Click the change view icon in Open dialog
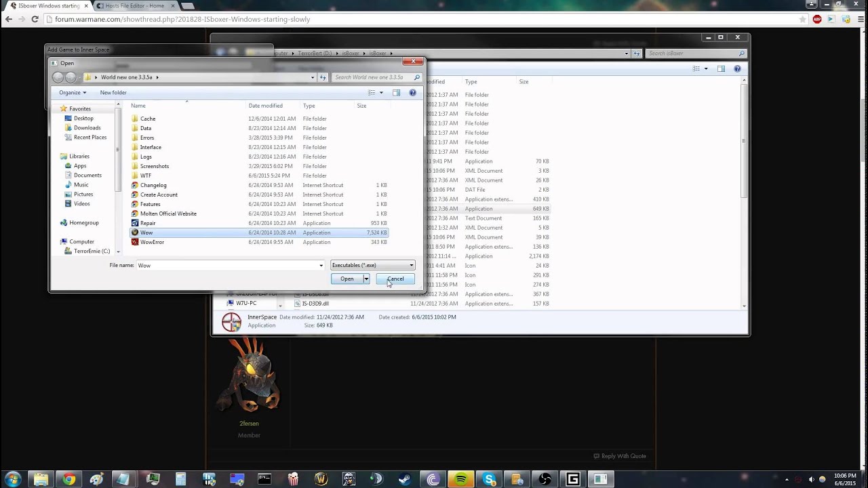868x488 pixels. (x=372, y=93)
